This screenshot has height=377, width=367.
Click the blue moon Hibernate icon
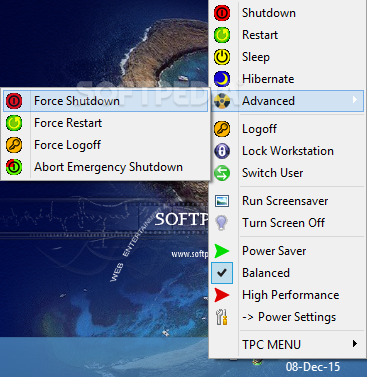coord(222,79)
